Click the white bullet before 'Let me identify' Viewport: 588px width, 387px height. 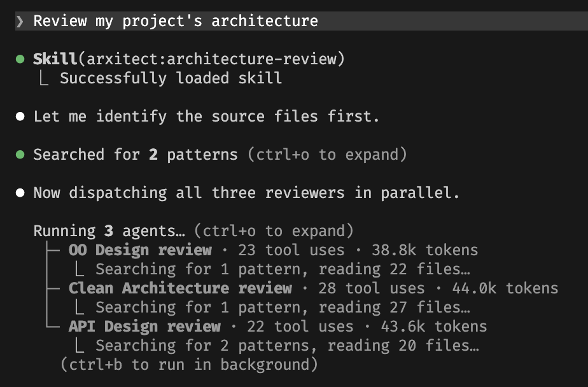(20, 116)
